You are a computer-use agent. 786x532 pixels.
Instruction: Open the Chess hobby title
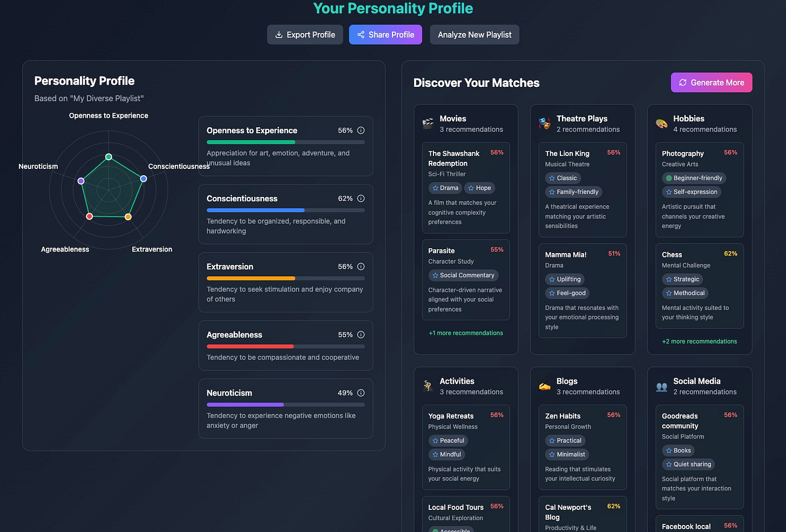click(x=672, y=255)
